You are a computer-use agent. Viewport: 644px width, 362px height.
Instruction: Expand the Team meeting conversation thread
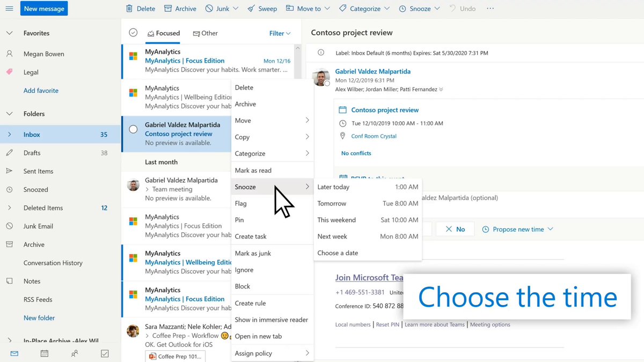[x=148, y=189]
